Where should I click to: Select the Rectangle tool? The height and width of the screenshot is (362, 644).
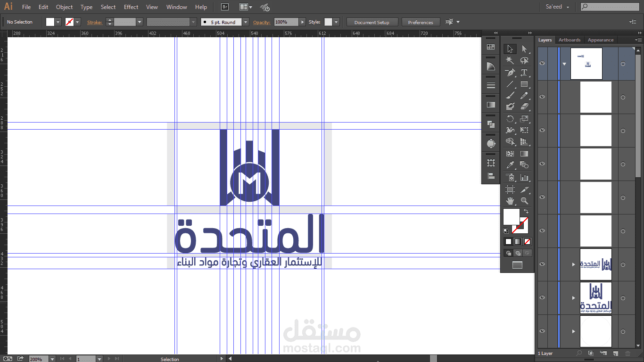click(524, 84)
